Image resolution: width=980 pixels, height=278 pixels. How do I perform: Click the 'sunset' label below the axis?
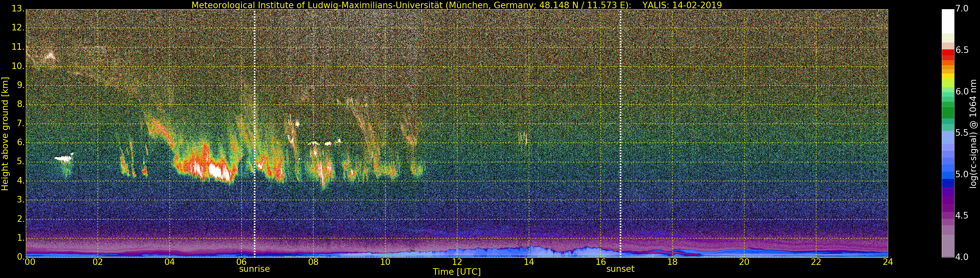click(x=620, y=269)
